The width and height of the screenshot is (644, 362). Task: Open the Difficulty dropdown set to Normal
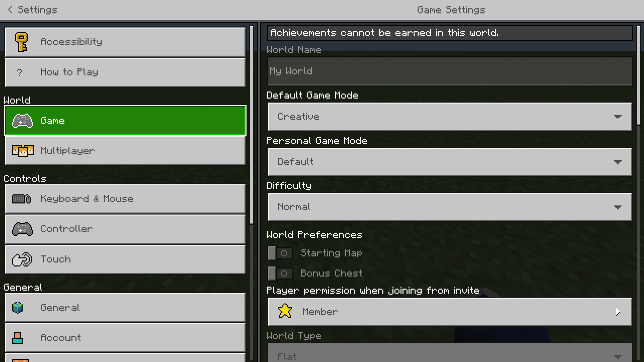pos(449,207)
